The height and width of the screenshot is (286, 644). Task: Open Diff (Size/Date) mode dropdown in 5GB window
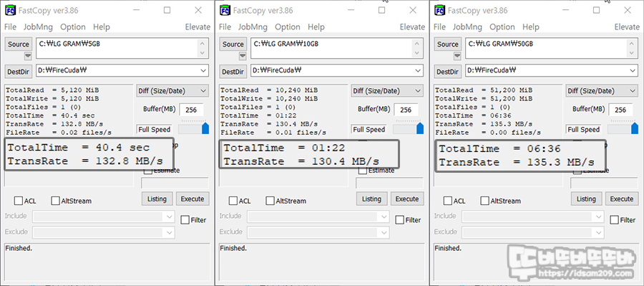click(172, 91)
